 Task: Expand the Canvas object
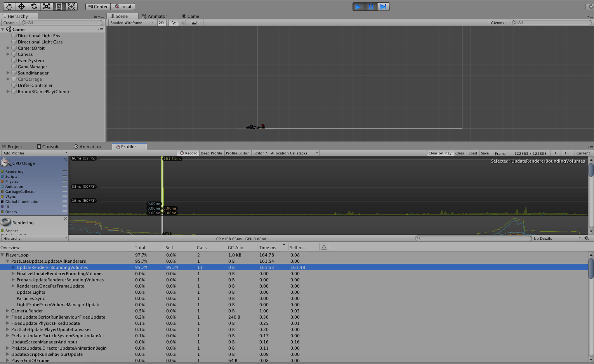8,54
